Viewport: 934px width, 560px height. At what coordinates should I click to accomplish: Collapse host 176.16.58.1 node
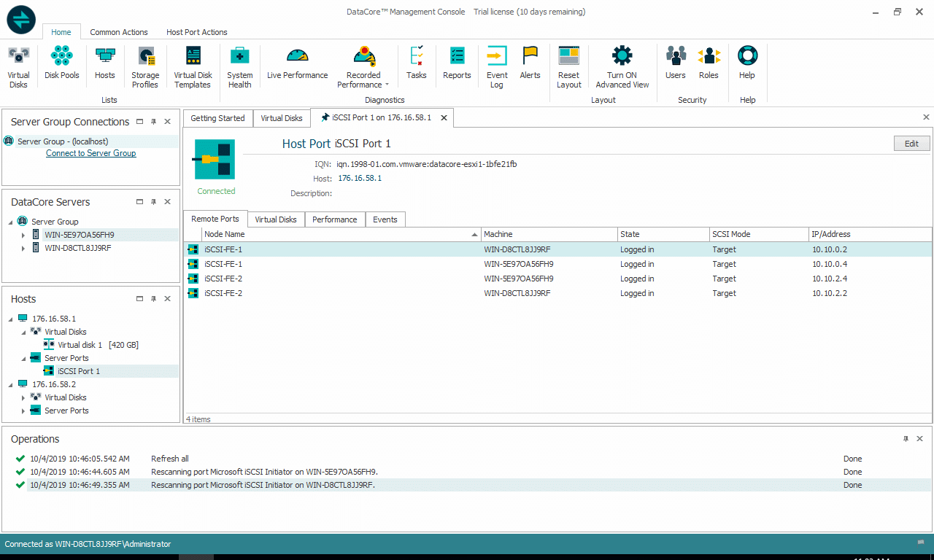11,319
